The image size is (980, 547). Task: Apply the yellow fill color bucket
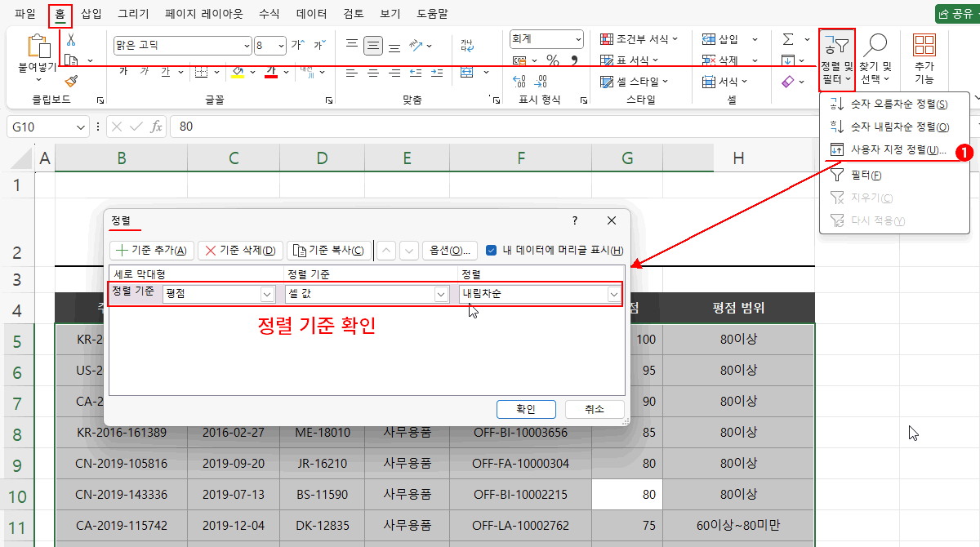(238, 72)
